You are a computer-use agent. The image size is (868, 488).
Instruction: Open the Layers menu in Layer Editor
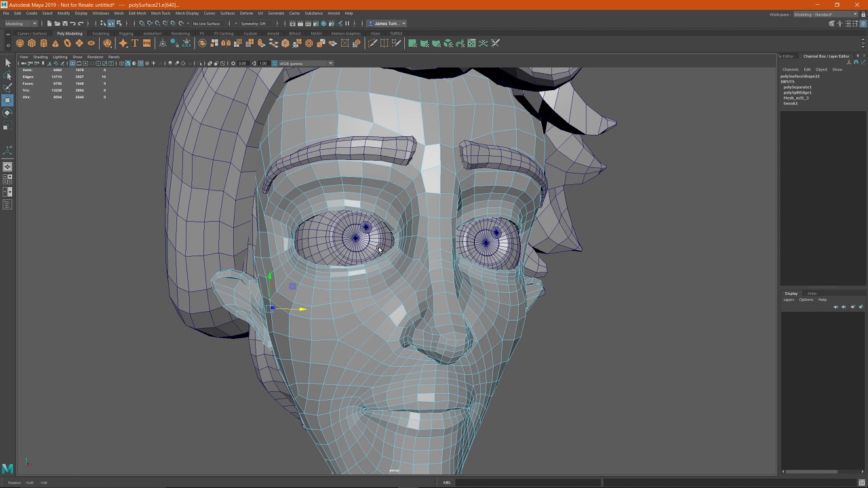pyautogui.click(x=789, y=300)
